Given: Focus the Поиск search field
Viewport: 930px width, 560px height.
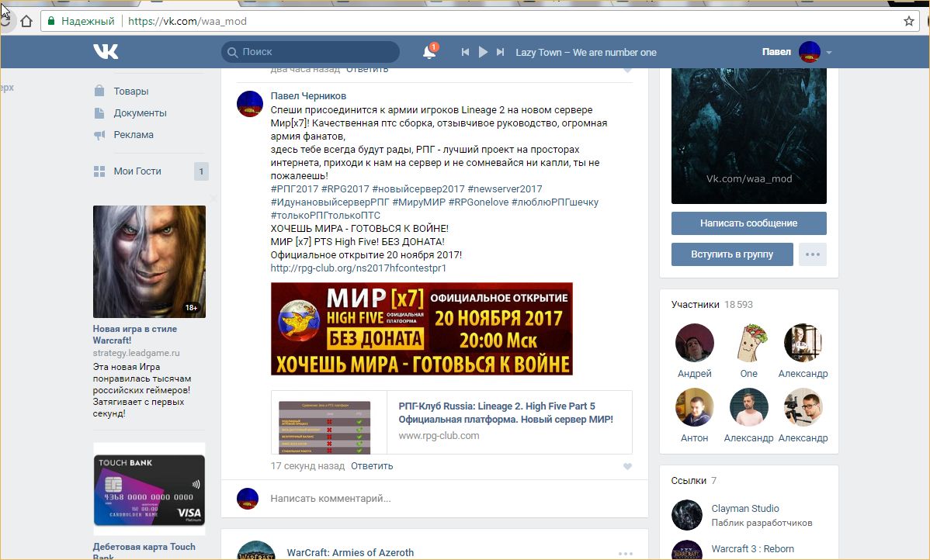Looking at the screenshot, I should (311, 51).
